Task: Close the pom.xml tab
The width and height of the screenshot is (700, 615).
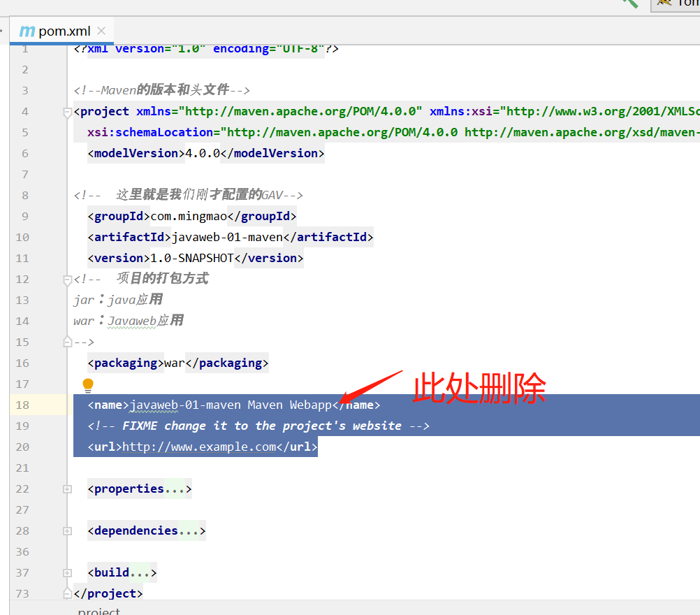Action: coord(101,31)
